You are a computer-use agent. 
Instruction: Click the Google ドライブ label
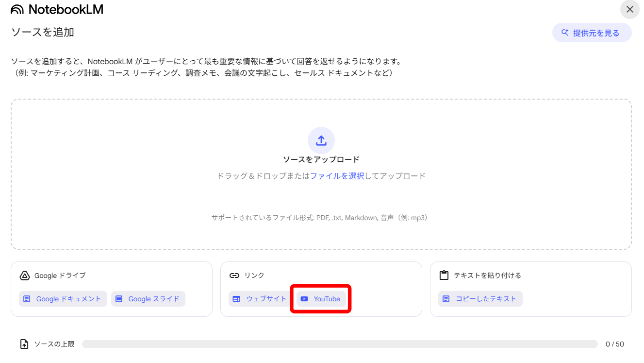[60, 276]
